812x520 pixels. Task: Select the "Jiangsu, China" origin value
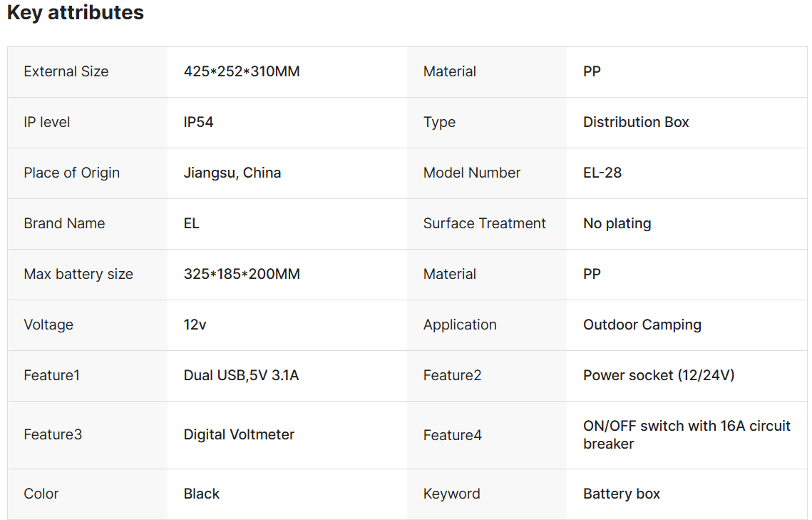[232, 173]
